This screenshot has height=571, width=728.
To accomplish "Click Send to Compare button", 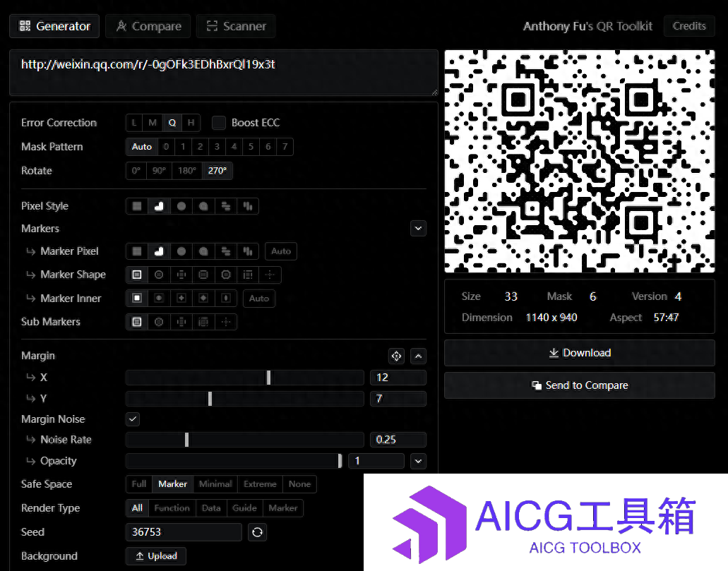I will tap(580, 385).
